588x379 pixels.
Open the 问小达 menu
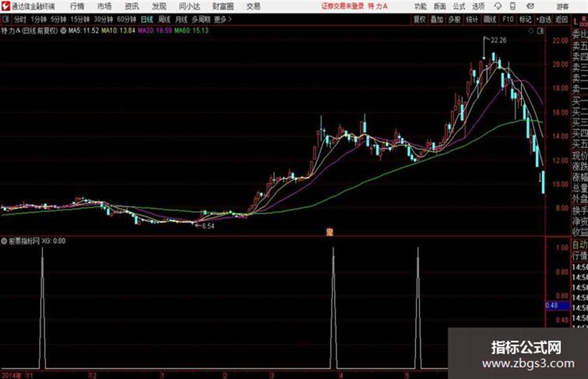point(189,6)
